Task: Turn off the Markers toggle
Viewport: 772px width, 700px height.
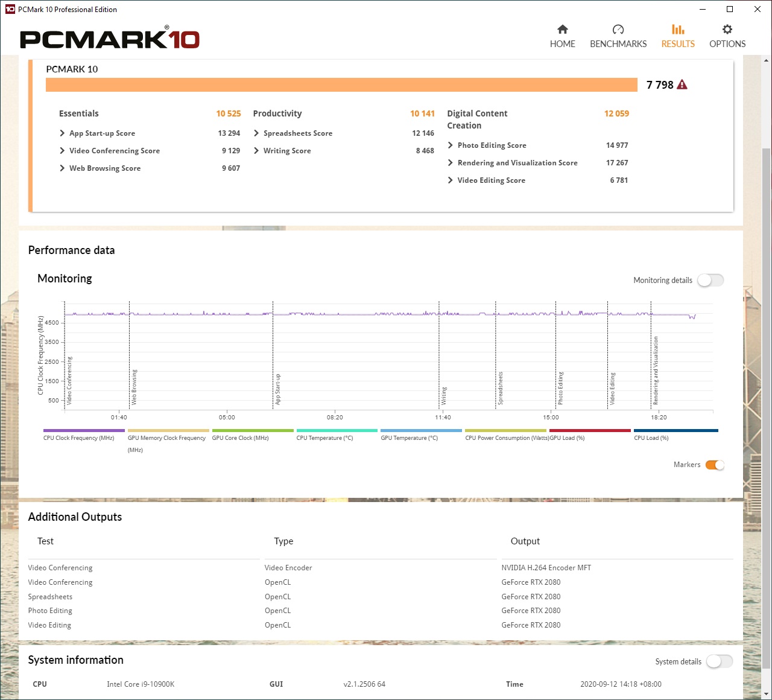Action: [x=715, y=465]
